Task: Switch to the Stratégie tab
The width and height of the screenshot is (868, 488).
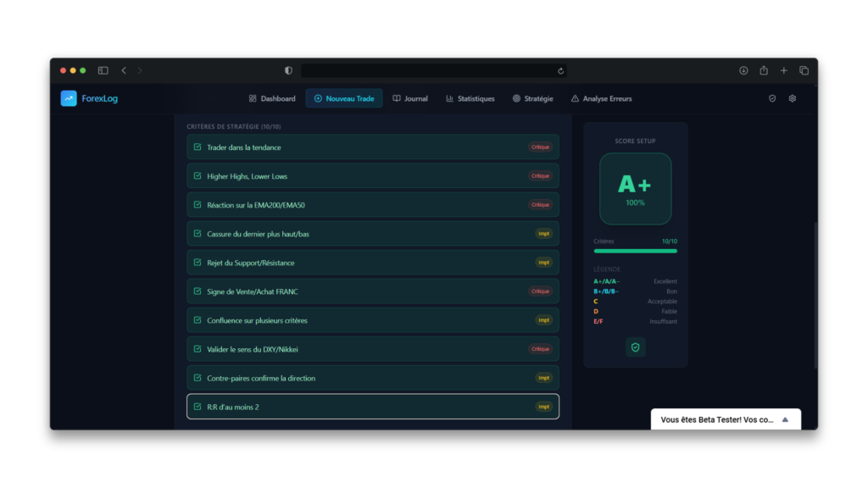Action: coord(532,98)
